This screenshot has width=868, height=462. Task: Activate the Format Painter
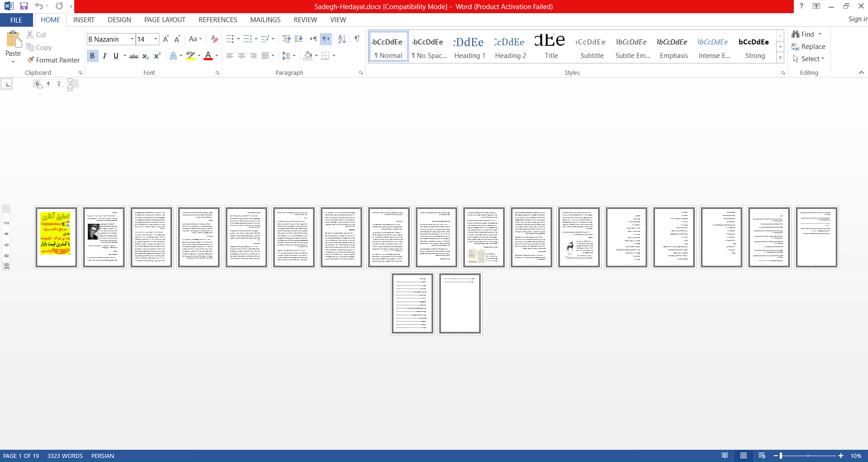(53, 60)
